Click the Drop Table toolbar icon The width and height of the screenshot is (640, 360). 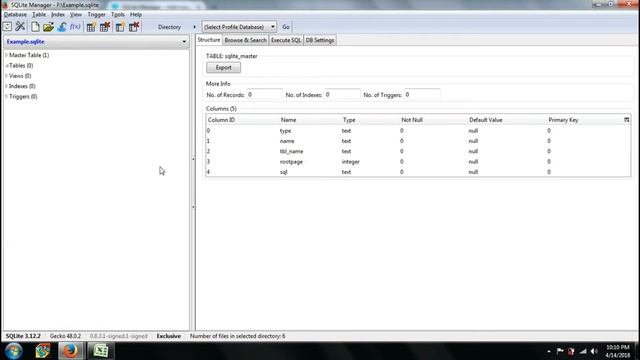(x=105, y=27)
